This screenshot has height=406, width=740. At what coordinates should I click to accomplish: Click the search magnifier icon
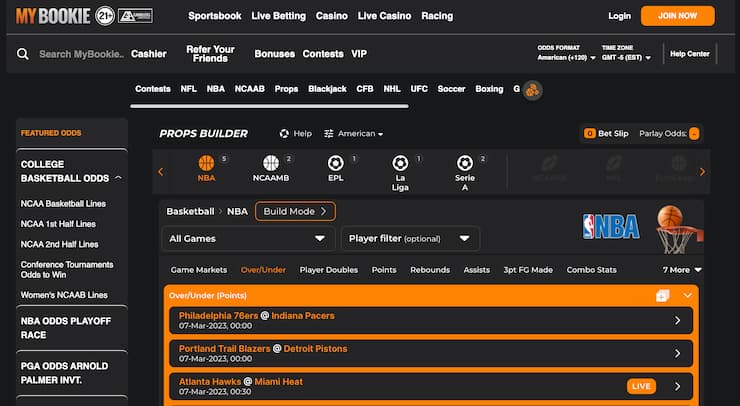tap(23, 54)
